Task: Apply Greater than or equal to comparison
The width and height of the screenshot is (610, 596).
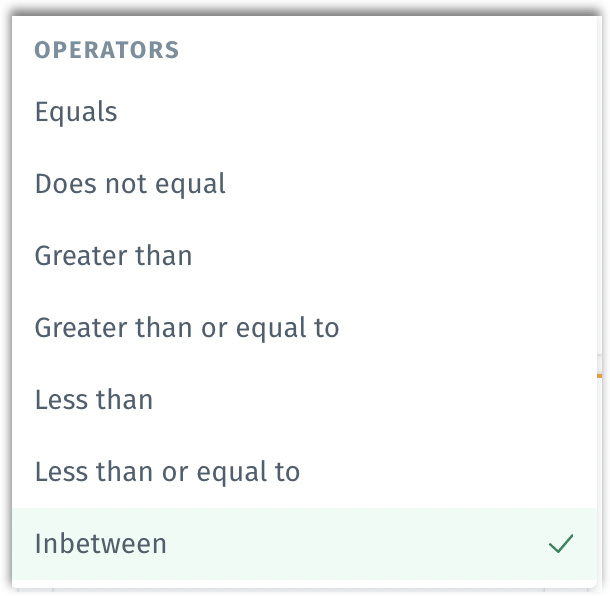Action: click(x=187, y=328)
